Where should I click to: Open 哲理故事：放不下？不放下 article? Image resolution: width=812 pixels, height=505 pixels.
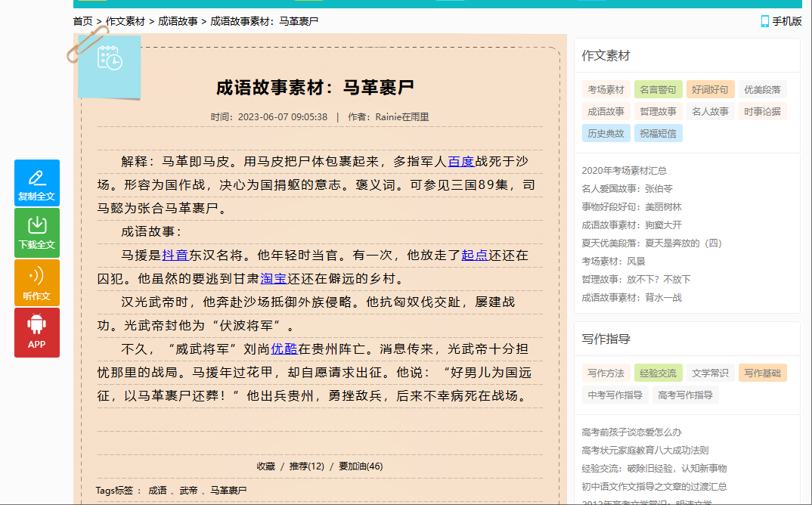(636, 279)
